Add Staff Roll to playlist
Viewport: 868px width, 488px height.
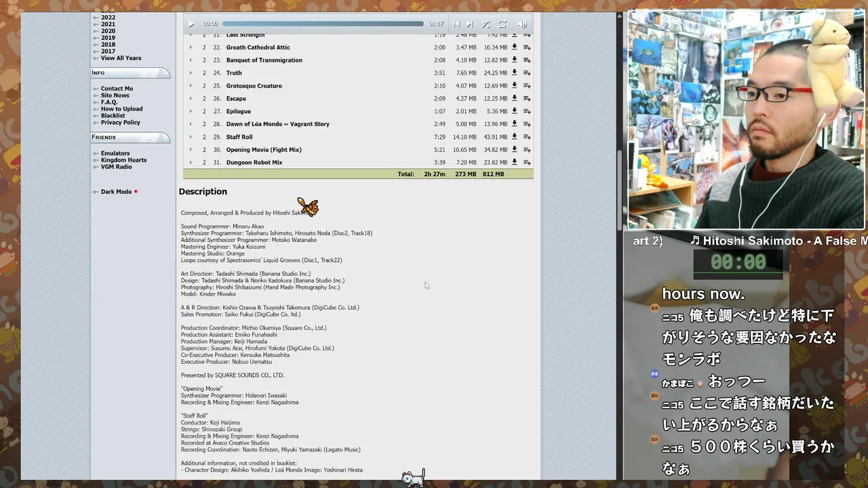tap(527, 137)
